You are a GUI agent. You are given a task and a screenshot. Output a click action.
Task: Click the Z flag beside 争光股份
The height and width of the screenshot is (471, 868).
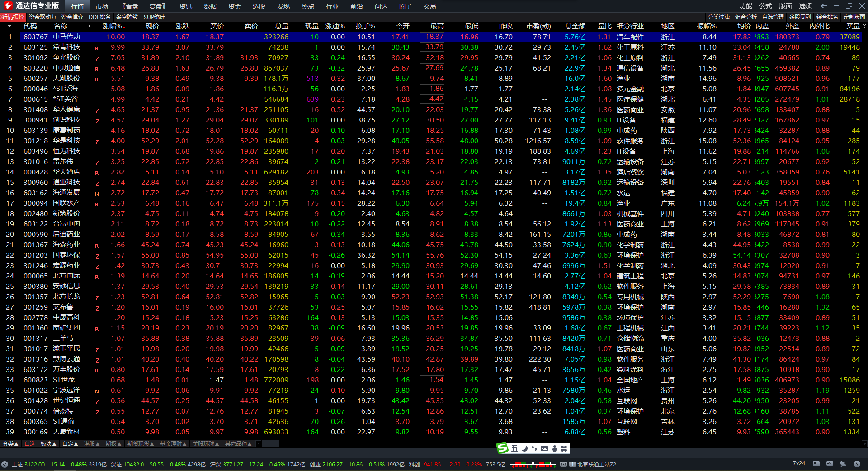pyautogui.click(x=97, y=59)
